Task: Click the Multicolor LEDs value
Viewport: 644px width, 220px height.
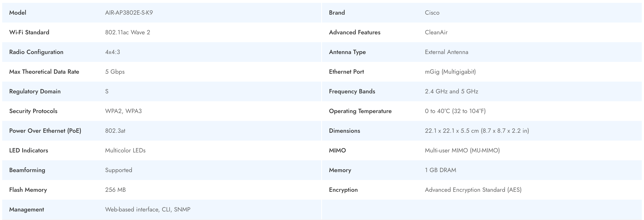Action: tap(125, 151)
